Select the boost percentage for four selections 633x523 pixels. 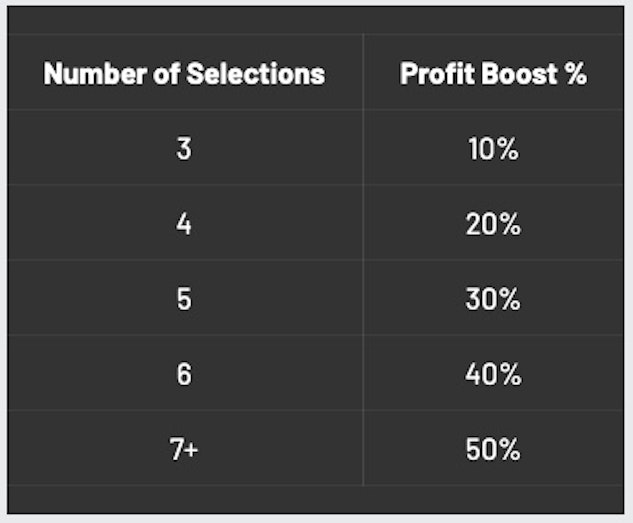pos(493,225)
